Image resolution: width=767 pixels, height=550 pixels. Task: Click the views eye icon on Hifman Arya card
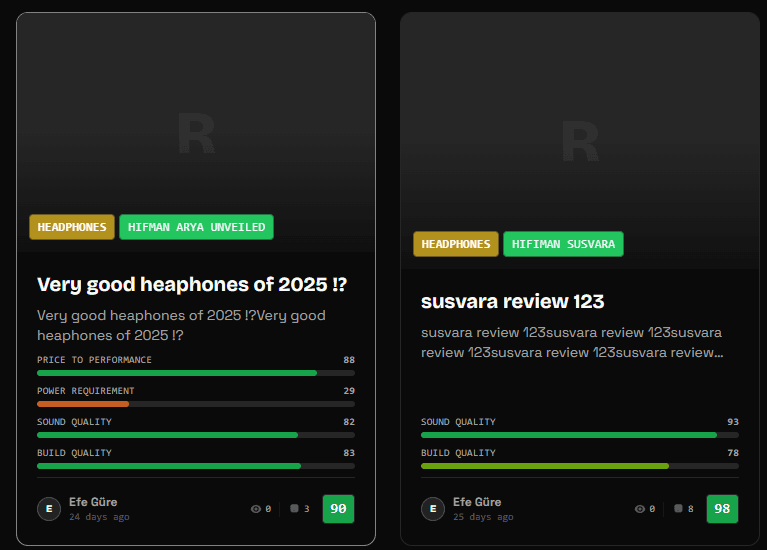(x=256, y=509)
